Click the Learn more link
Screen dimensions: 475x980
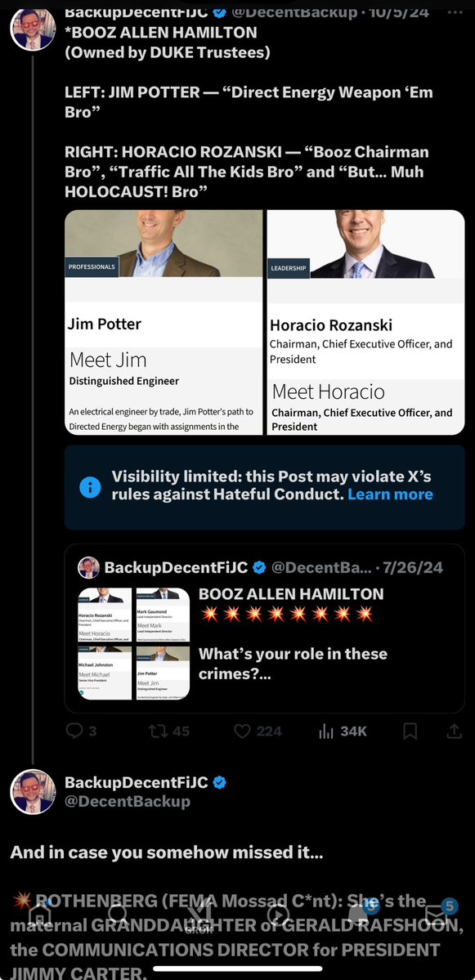pyautogui.click(x=390, y=494)
